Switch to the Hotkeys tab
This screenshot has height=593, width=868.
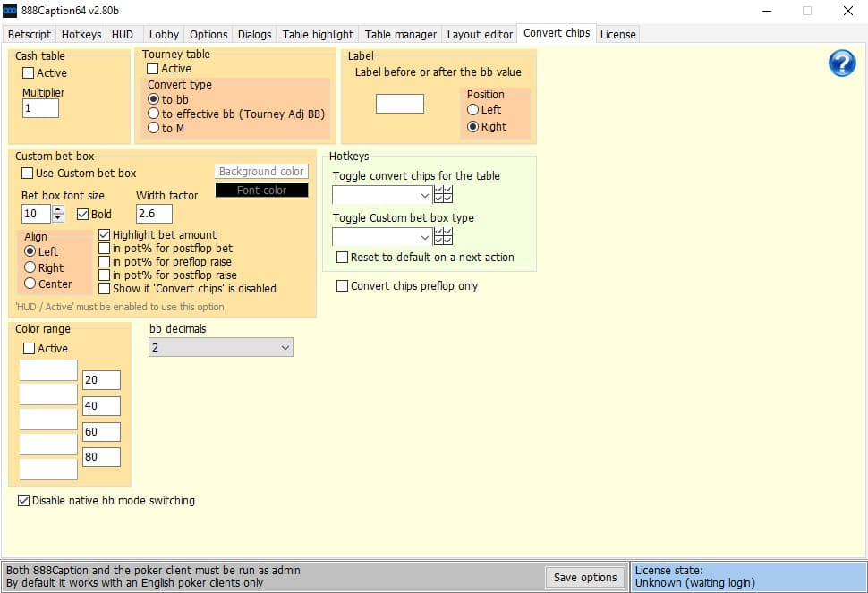tap(81, 34)
